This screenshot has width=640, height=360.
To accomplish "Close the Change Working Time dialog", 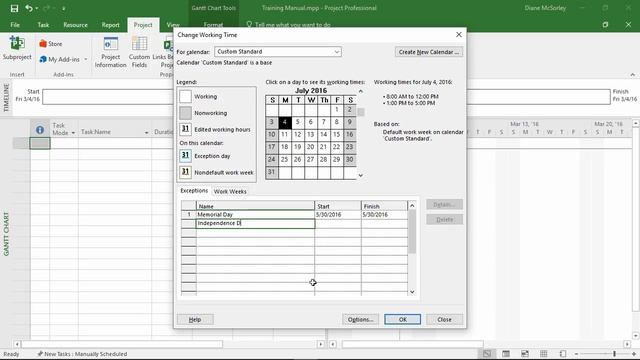I will pyautogui.click(x=459, y=35).
